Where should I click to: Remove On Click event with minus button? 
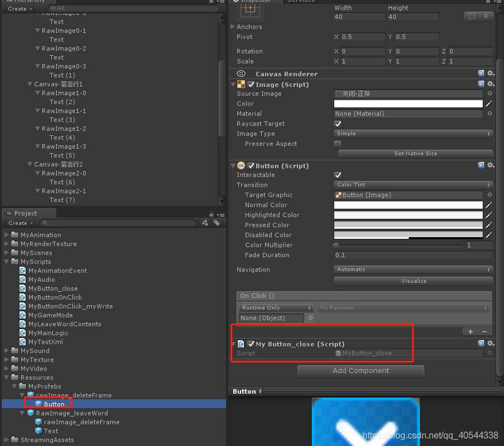coord(485,332)
